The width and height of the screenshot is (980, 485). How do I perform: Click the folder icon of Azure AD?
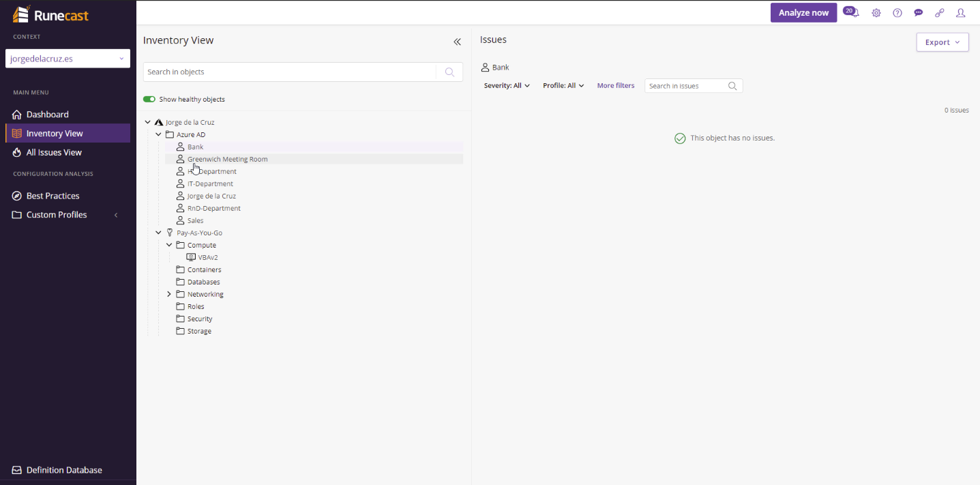coord(170,134)
